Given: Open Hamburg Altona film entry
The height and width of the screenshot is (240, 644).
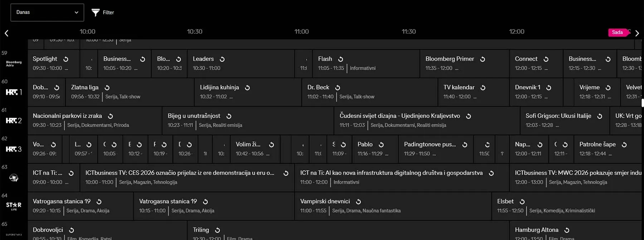Looking at the screenshot, I should (x=576, y=231).
